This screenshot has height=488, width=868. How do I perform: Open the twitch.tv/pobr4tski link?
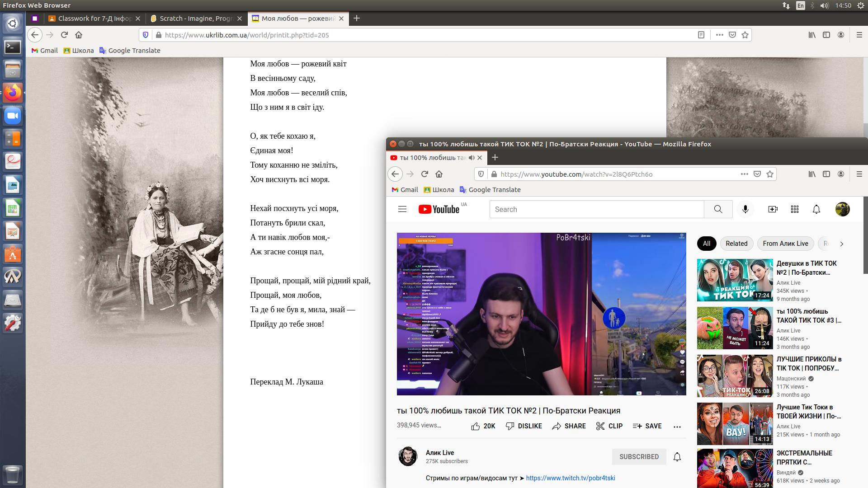coord(571,478)
